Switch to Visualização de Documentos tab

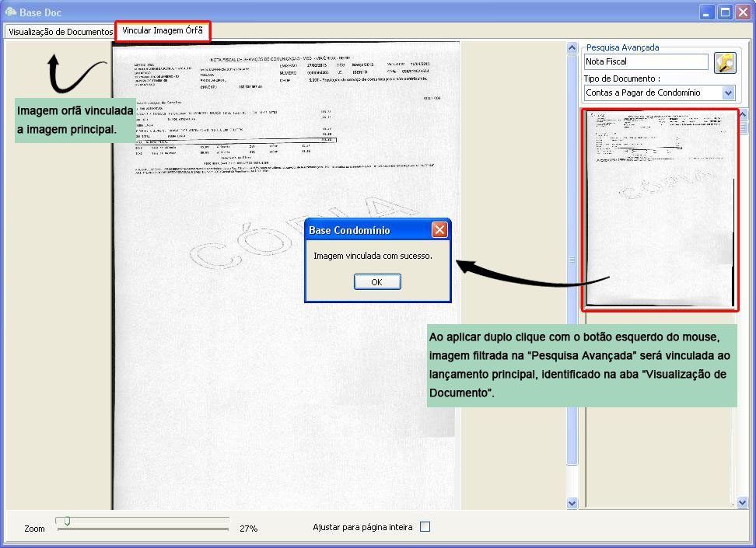(x=60, y=32)
